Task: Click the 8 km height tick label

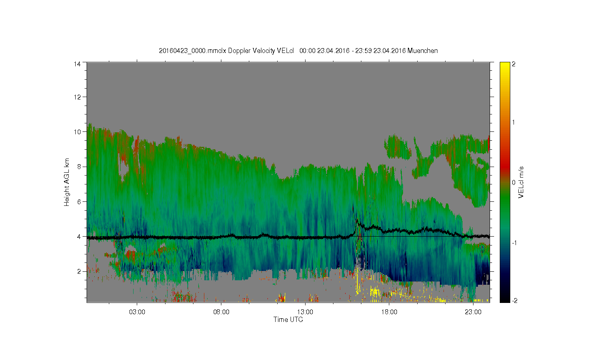Action: coord(79,167)
